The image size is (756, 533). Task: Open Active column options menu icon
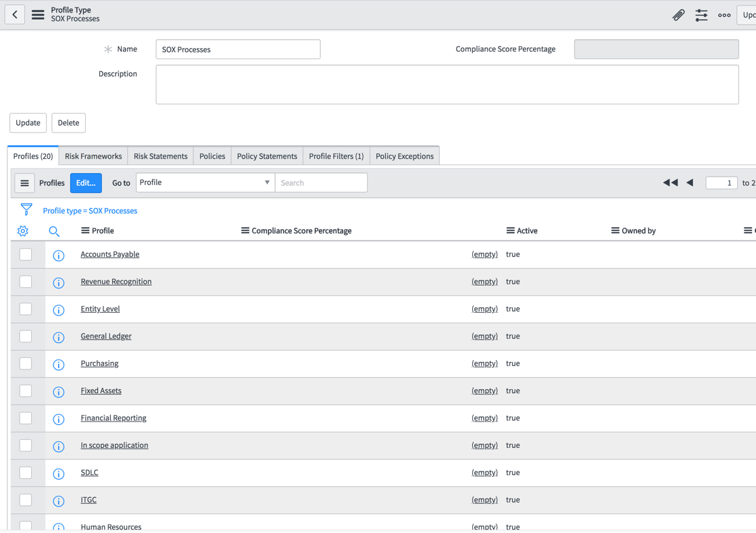(x=511, y=230)
